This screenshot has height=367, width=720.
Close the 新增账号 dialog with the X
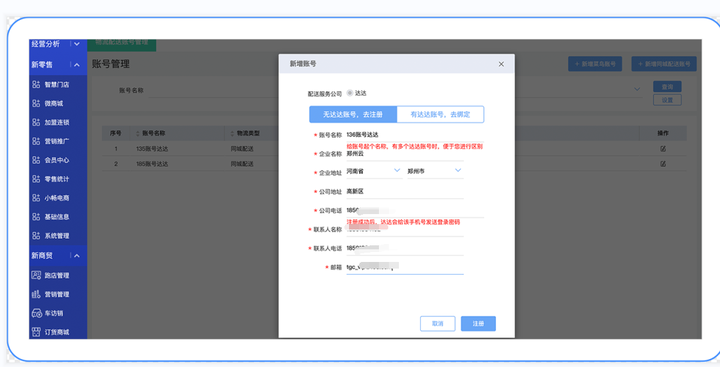(x=501, y=64)
